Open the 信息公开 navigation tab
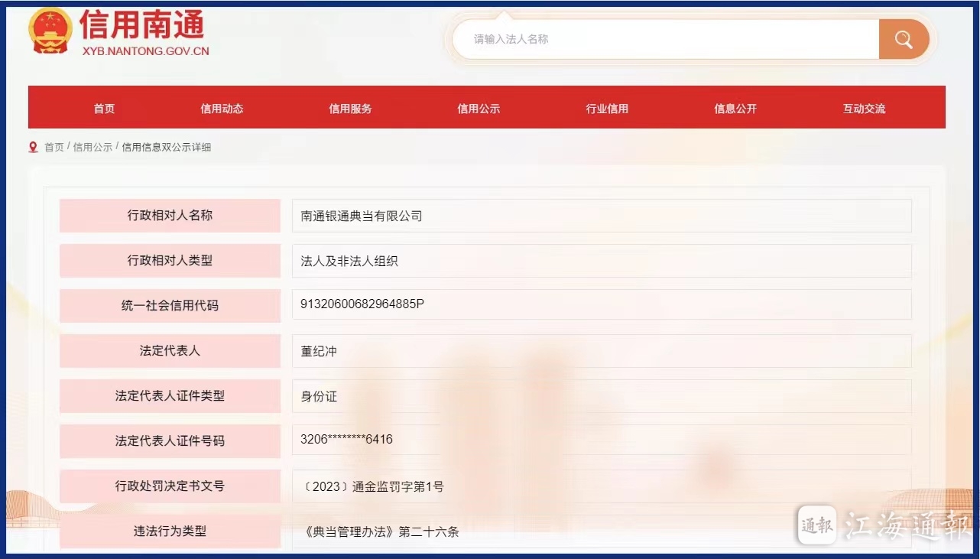This screenshot has width=980, height=559. [735, 109]
